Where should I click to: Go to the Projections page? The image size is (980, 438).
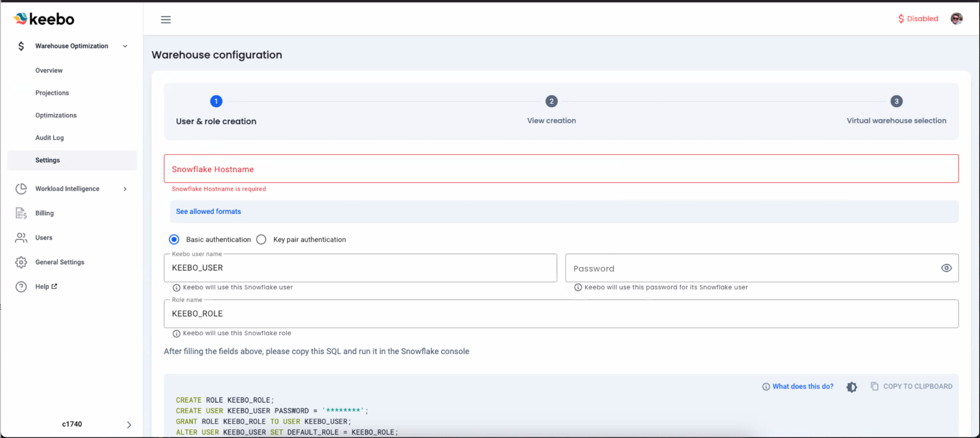coord(52,93)
